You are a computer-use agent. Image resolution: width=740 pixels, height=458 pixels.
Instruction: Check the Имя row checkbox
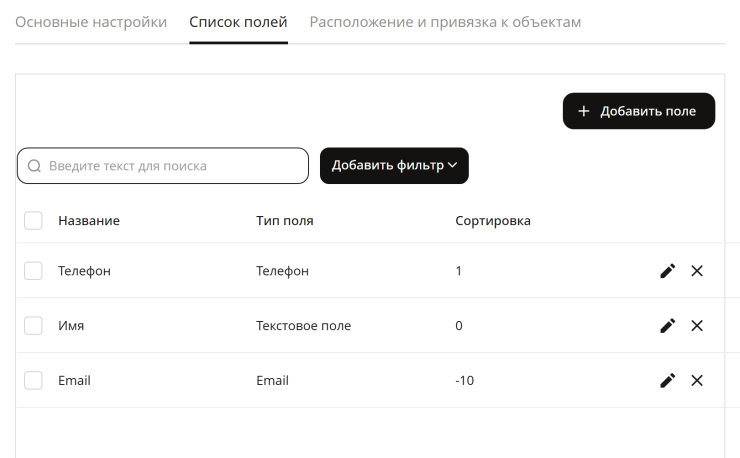(x=33, y=326)
